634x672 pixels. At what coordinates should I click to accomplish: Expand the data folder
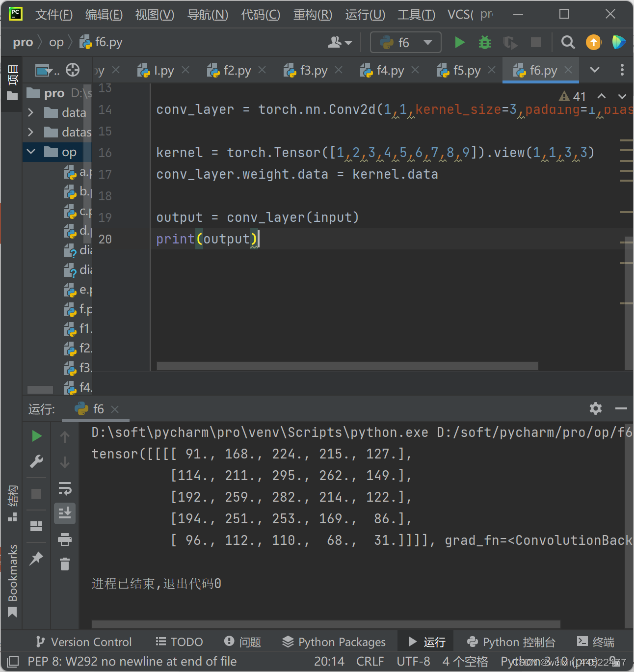[x=31, y=112]
